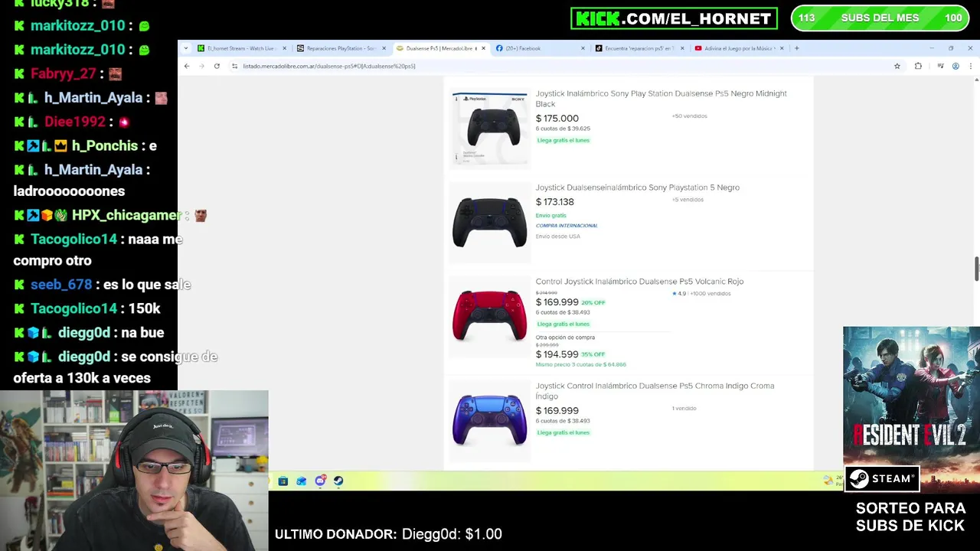This screenshot has height=551, width=980.
Task: Close the El_hornet Stream tab
Action: [x=284, y=48]
